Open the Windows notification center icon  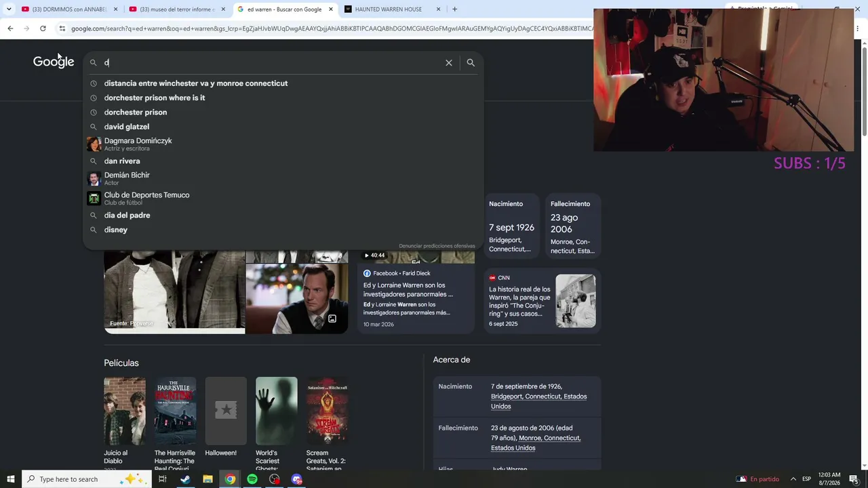point(854,479)
